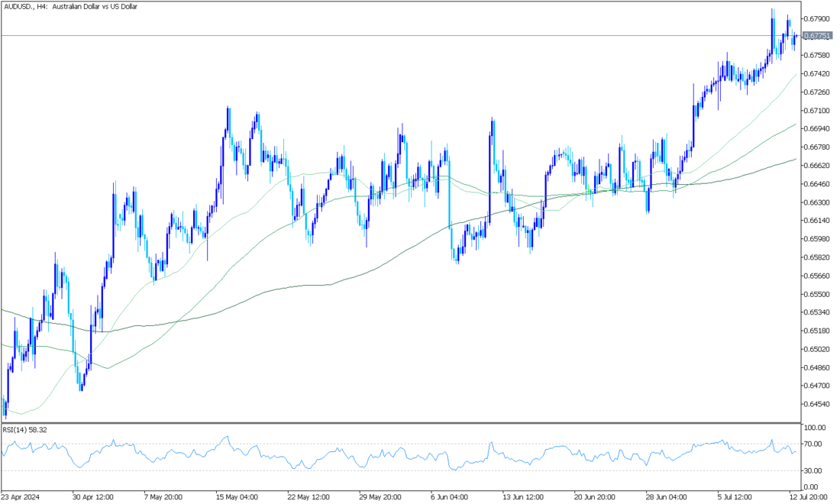Click the 23 Apr 2024 date label
Screen dimensions: 840x504
pos(21,496)
